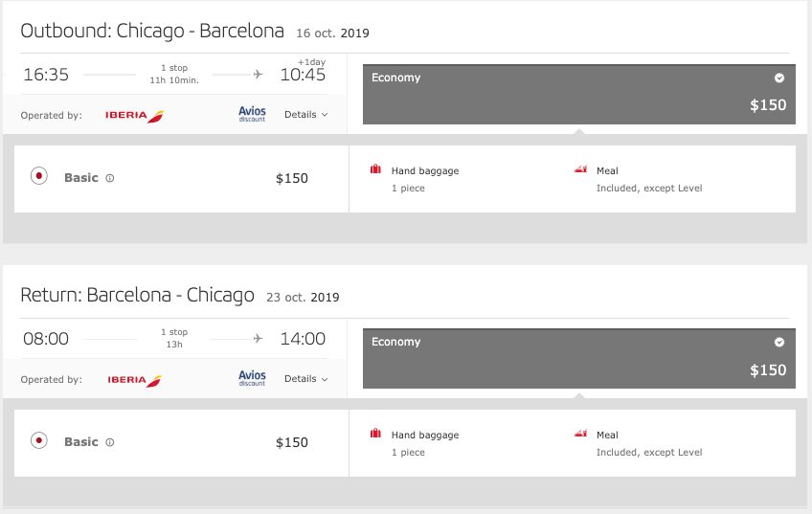Click the outbound Details chevron arrow

tap(325, 115)
